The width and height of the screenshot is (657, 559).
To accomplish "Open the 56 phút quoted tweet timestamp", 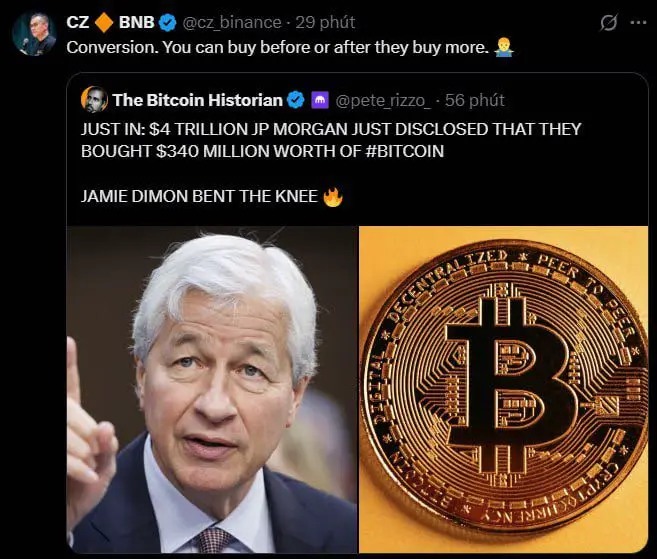I will coord(474,100).
